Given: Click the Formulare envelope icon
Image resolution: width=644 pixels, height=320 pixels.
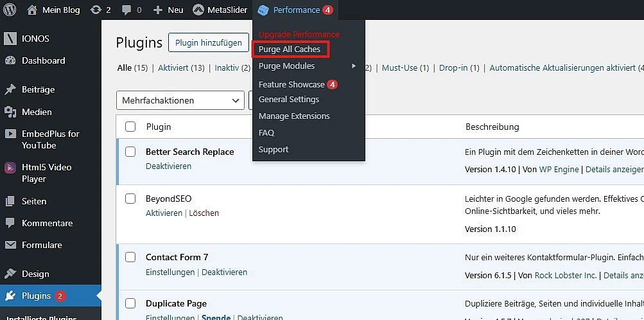Looking at the screenshot, I should pyautogui.click(x=10, y=245).
